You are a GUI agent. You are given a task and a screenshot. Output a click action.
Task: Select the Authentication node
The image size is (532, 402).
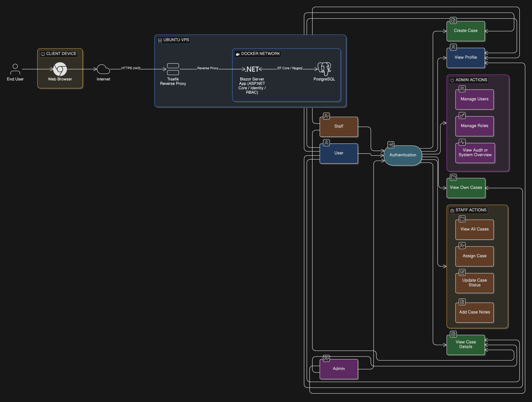click(x=403, y=155)
